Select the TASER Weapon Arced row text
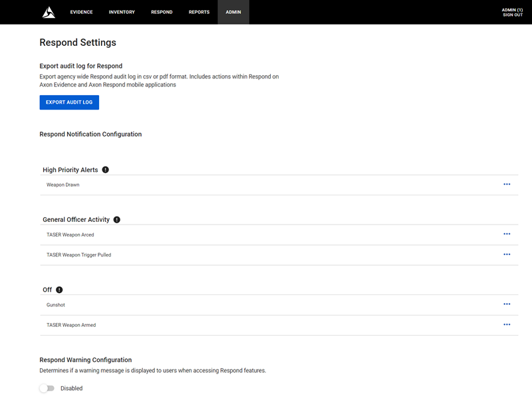The height and width of the screenshot is (404, 532). coord(70,235)
